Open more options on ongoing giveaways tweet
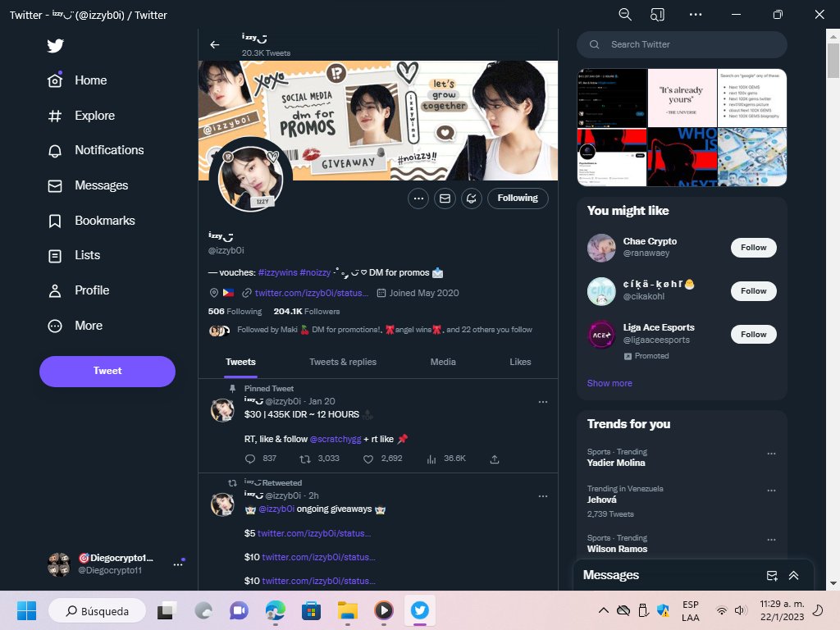840x630 pixels. [543, 496]
